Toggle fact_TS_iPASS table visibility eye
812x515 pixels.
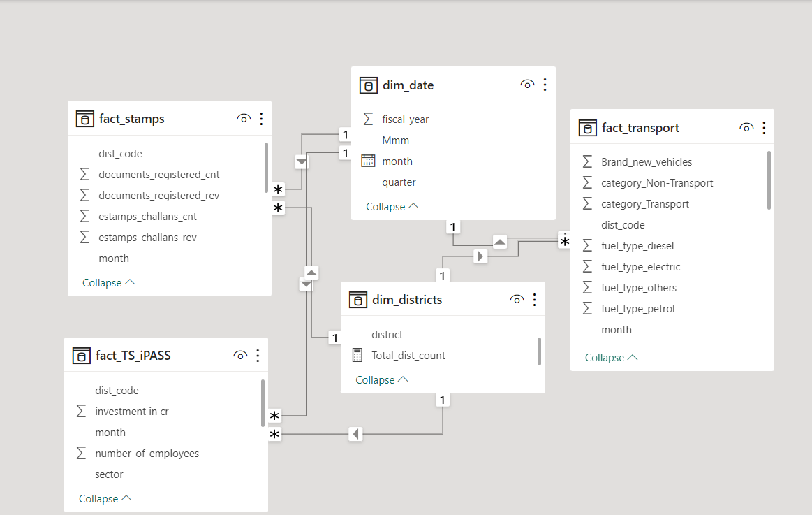[240, 356]
